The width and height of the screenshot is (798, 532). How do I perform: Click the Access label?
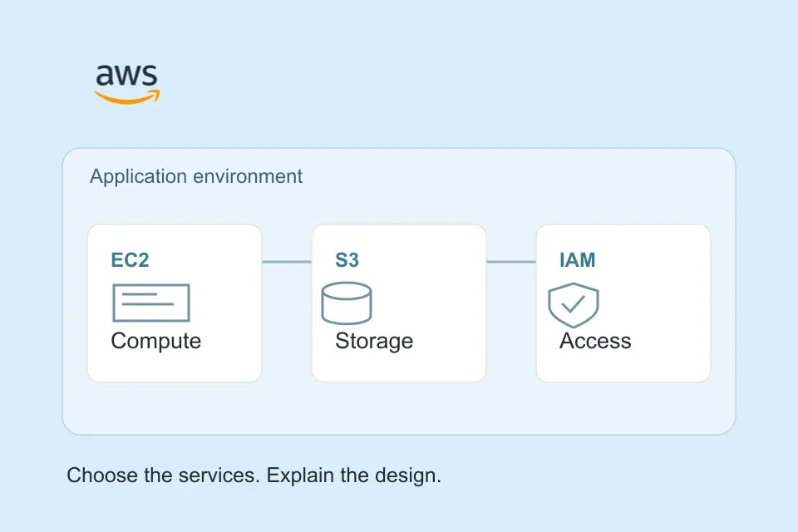click(595, 341)
